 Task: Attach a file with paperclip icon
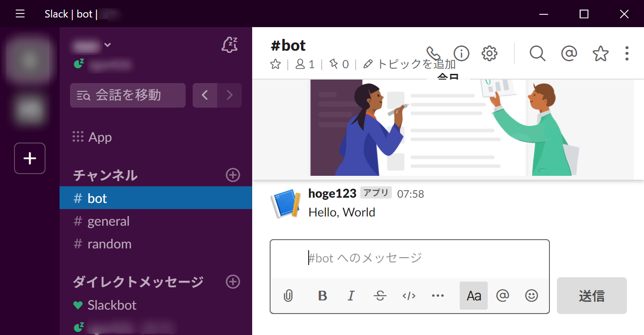click(288, 296)
